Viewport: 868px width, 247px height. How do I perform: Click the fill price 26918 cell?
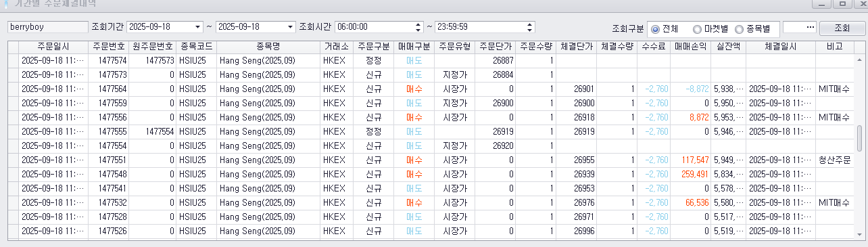(577, 117)
